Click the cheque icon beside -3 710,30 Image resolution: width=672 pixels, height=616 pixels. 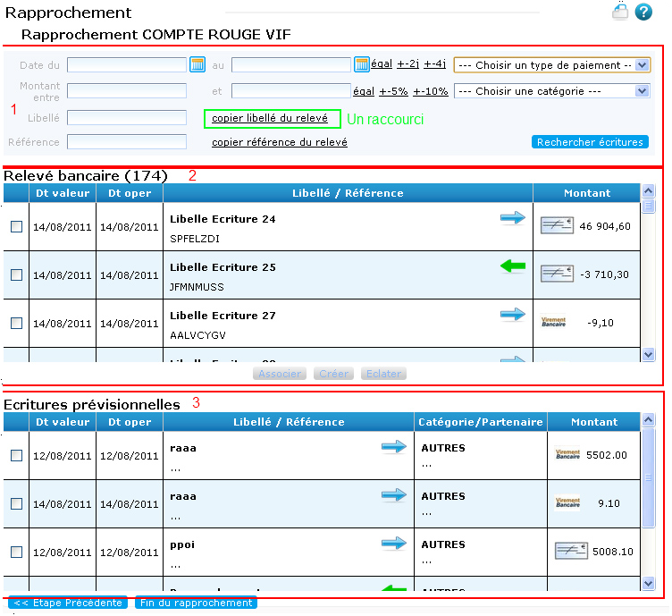pyautogui.click(x=557, y=274)
